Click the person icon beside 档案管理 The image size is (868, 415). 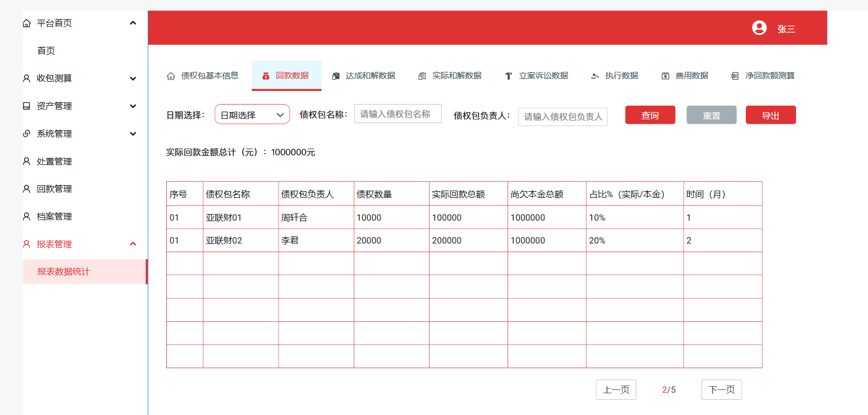pos(26,217)
